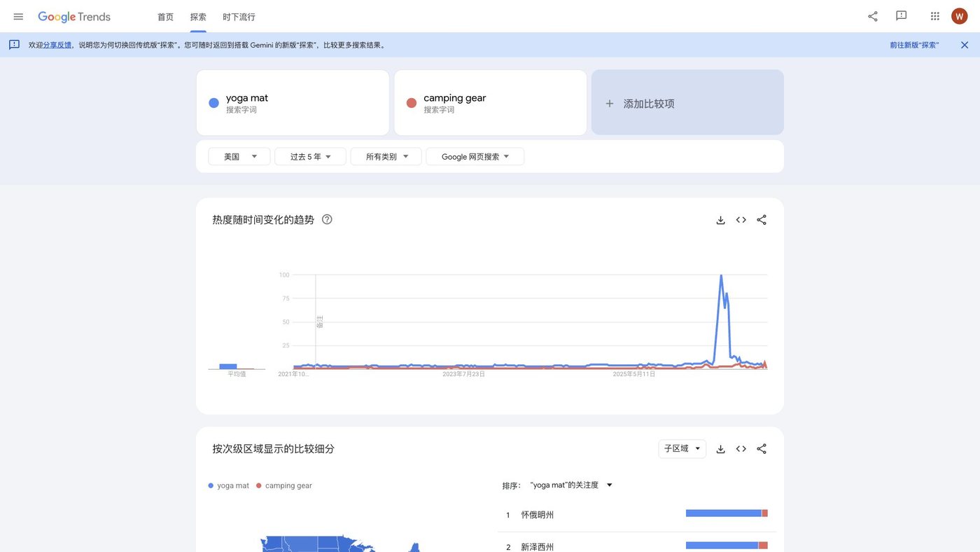This screenshot has height=552, width=980.
Task: Embed the interest over time chart
Action: pos(741,220)
